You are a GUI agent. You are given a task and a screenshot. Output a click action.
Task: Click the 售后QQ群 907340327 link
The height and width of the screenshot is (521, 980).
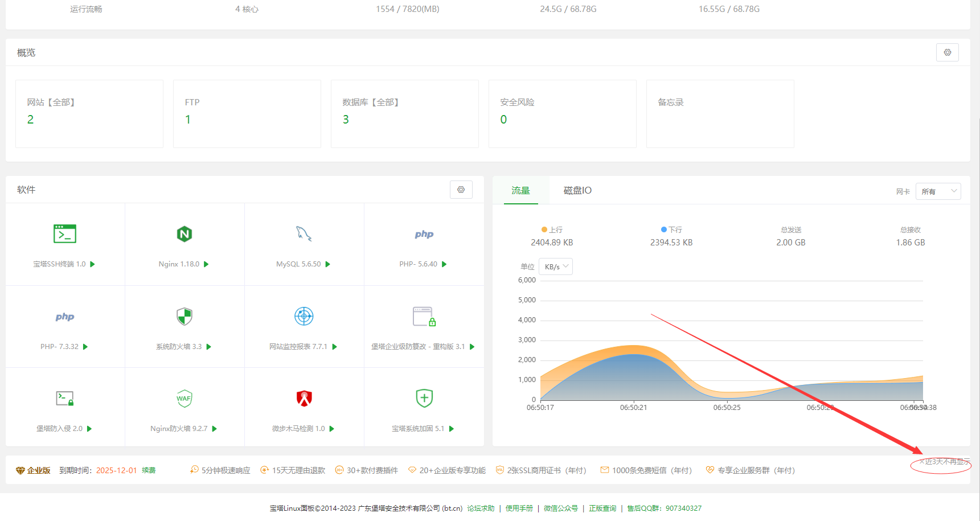pos(665,508)
